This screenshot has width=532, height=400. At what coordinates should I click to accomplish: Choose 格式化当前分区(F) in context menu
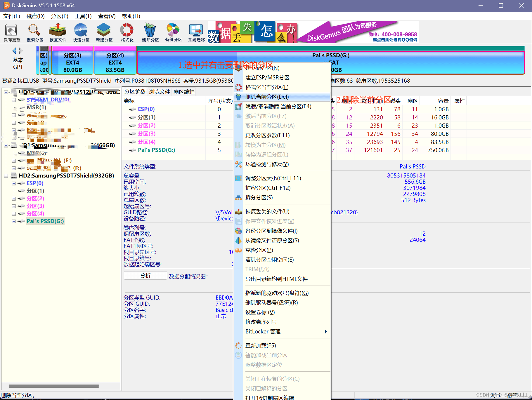click(x=282, y=87)
